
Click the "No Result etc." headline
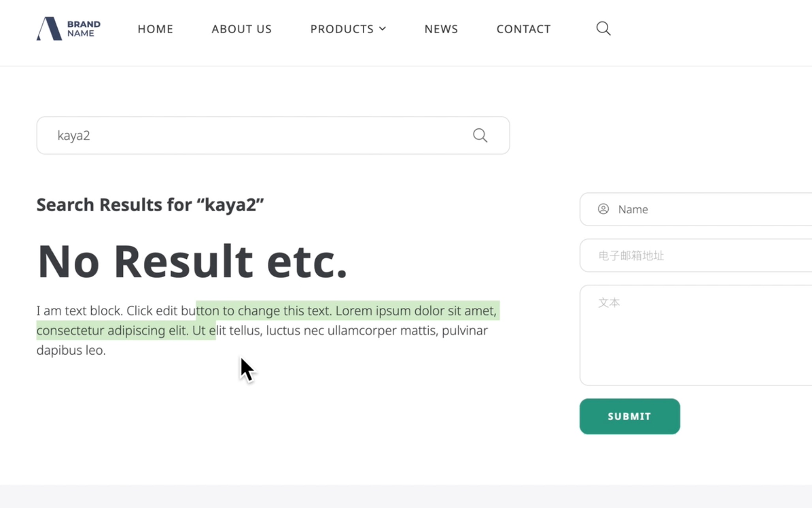(192, 262)
